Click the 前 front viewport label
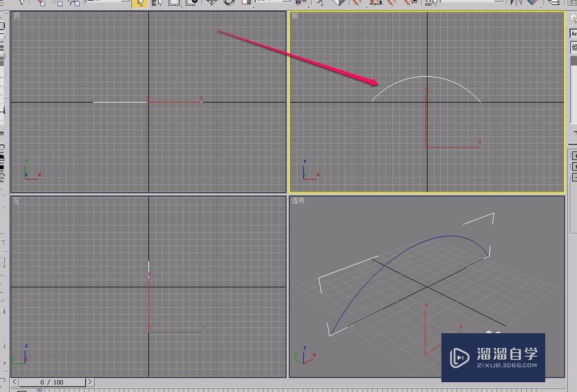This screenshot has height=392, width=577. tap(295, 16)
